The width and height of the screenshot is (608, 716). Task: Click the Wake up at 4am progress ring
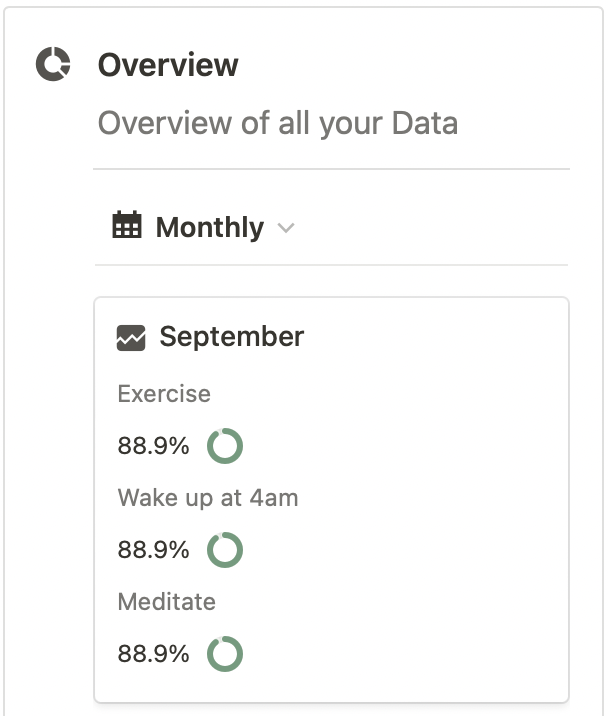click(x=225, y=550)
